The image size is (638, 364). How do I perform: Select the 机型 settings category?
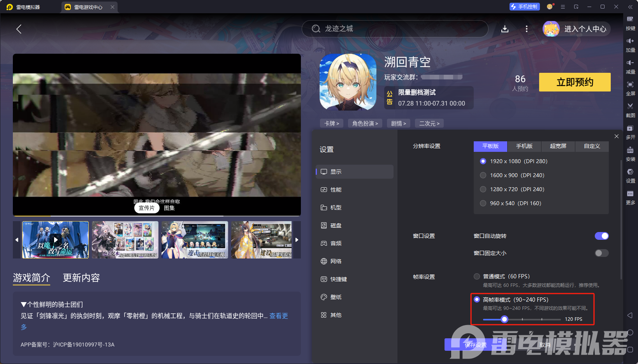point(355,207)
